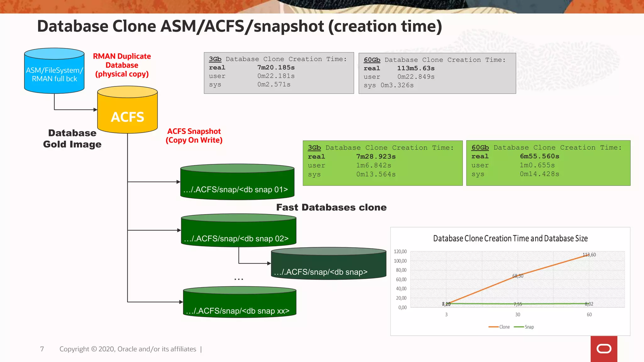Viewport: 644px width, 362px height.
Task: Select the db snap 02 green cylinder
Action: [239, 230]
